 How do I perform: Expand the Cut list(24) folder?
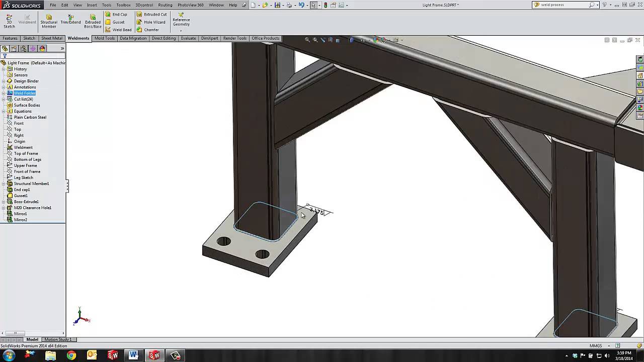tap(4, 99)
